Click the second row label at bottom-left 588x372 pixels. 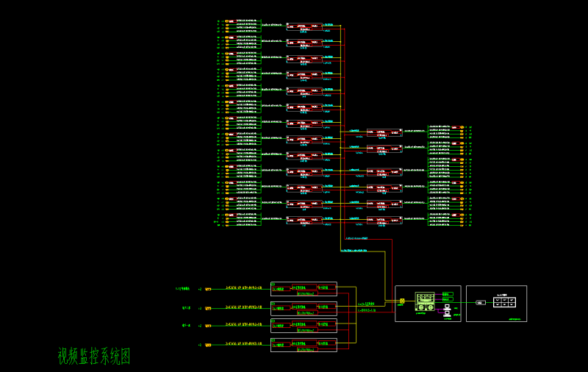[186, 308]
